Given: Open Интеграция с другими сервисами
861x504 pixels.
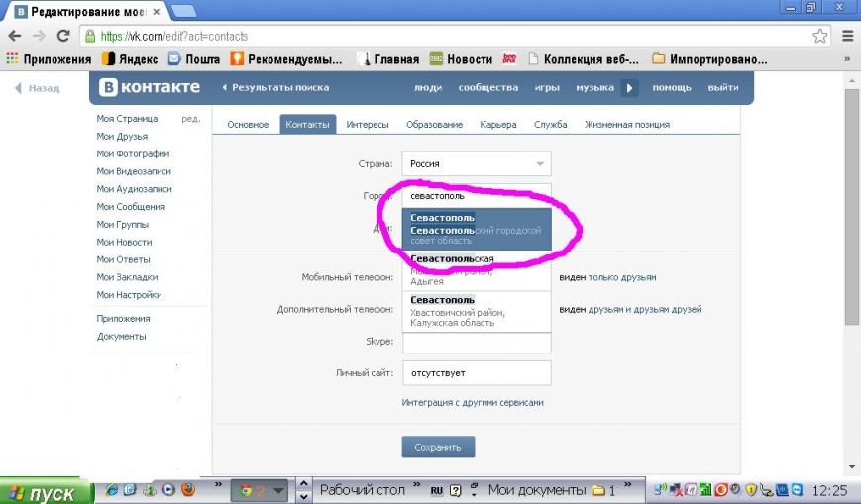Looking at the screenshot, I should point(473,402).
